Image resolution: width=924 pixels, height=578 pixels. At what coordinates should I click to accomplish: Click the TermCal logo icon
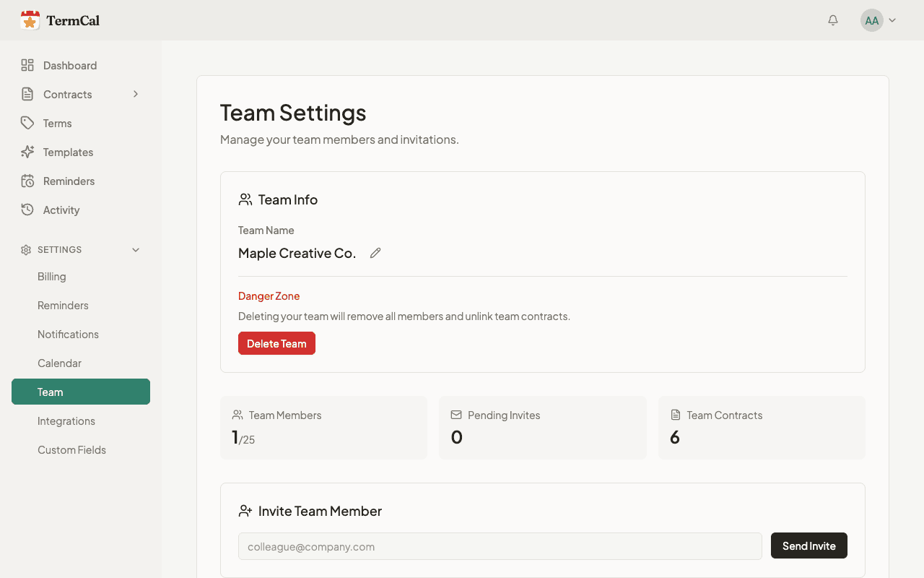(30, 20)
